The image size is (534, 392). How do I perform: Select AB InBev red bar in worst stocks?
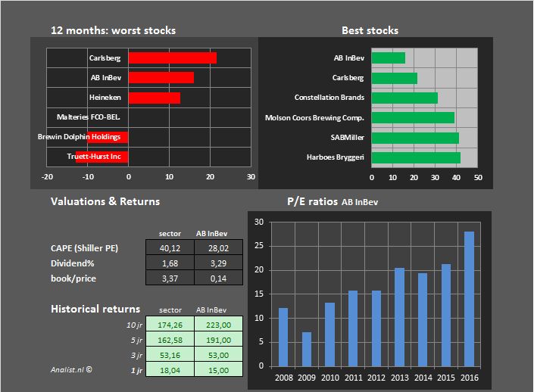pos(161,78)
